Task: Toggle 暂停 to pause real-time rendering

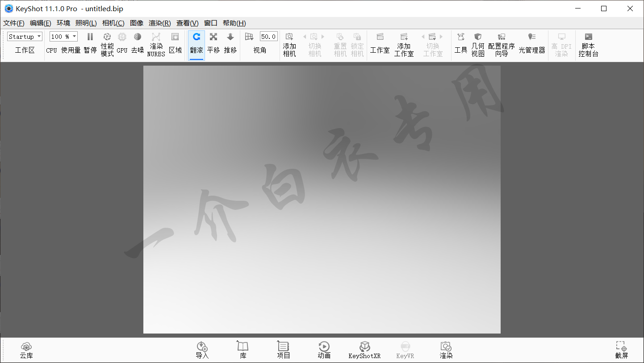Action: coord(90,44)
